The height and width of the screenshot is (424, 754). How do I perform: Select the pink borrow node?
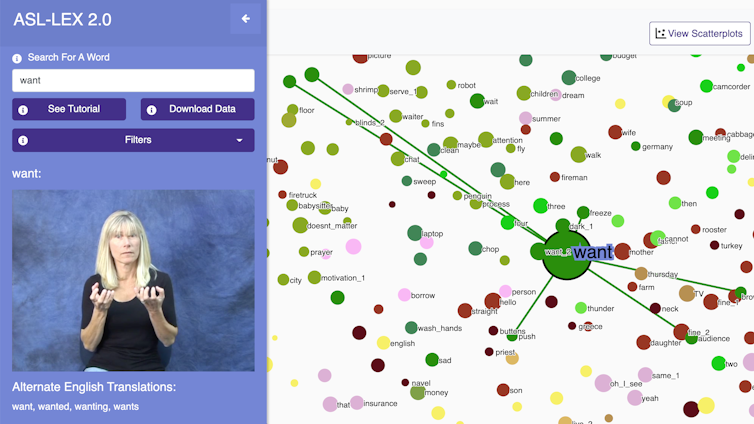pos(404,295)
